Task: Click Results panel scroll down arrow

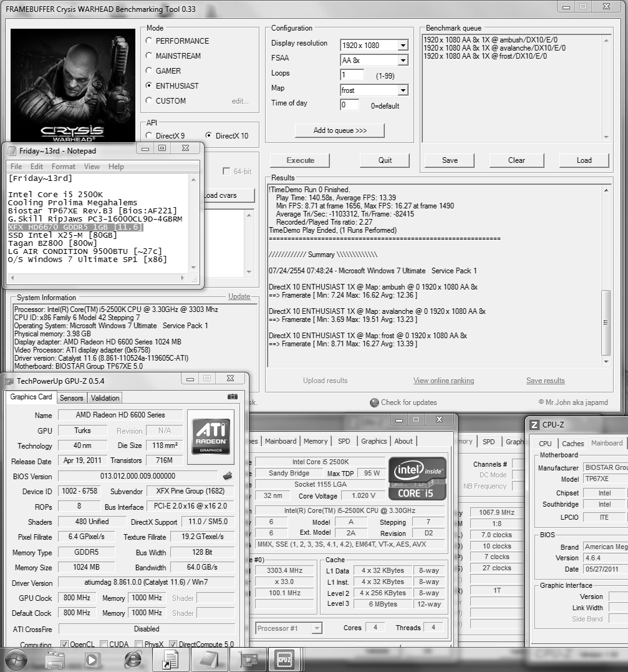Action: (606, 361)
